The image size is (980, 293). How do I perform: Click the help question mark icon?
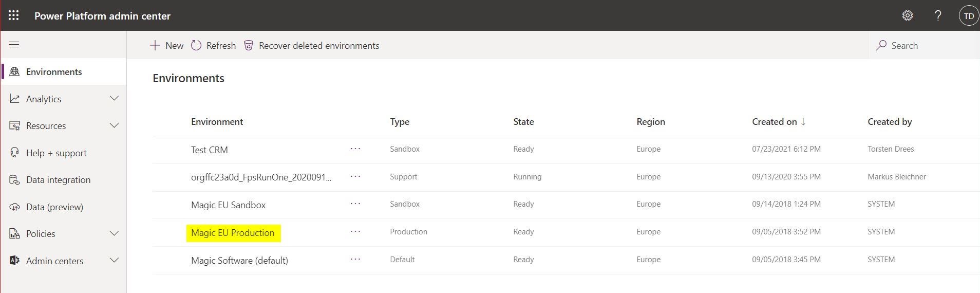938,15
